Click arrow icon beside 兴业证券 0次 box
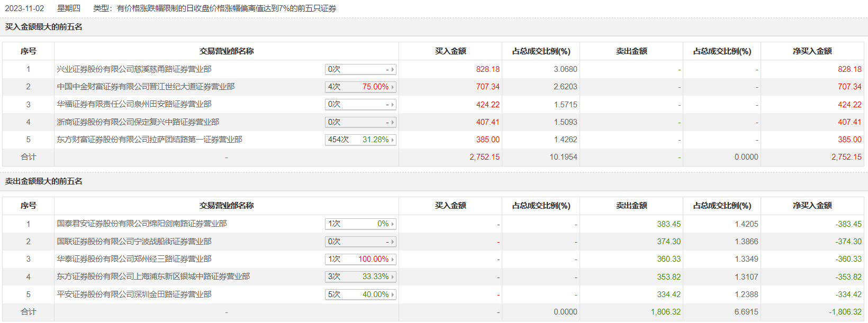 pyautogui.click(x=393, y=69)
